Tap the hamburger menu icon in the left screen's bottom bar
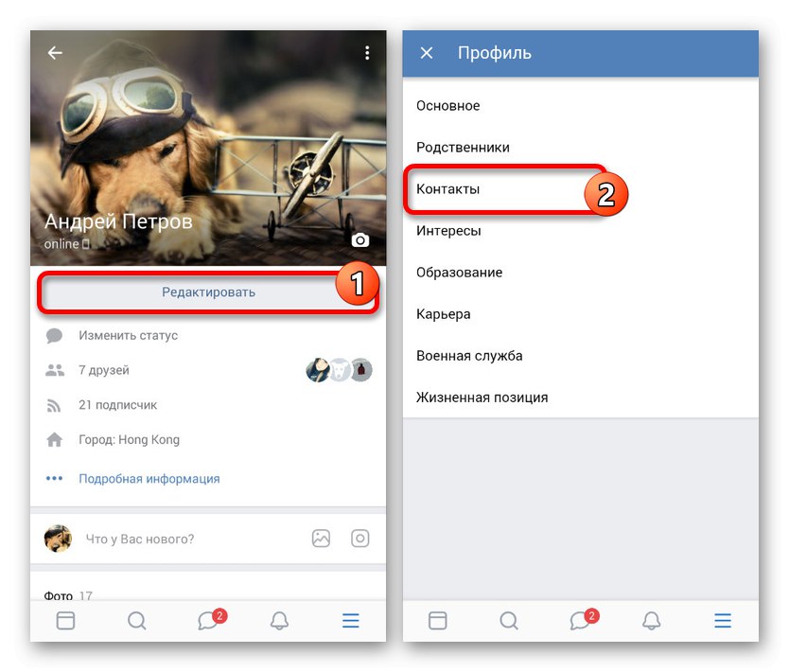Viewport: 789px width, 672px height. [351, 621]
